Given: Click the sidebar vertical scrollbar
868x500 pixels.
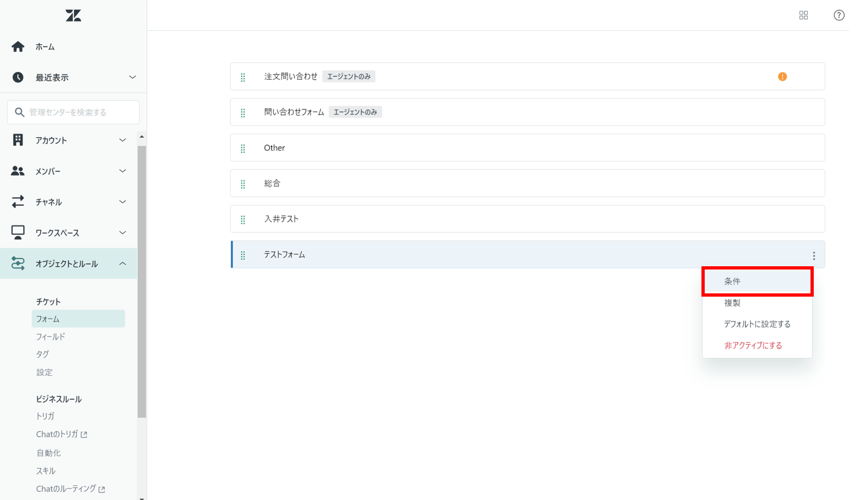Looking at the screenshot, I should 142,282.
